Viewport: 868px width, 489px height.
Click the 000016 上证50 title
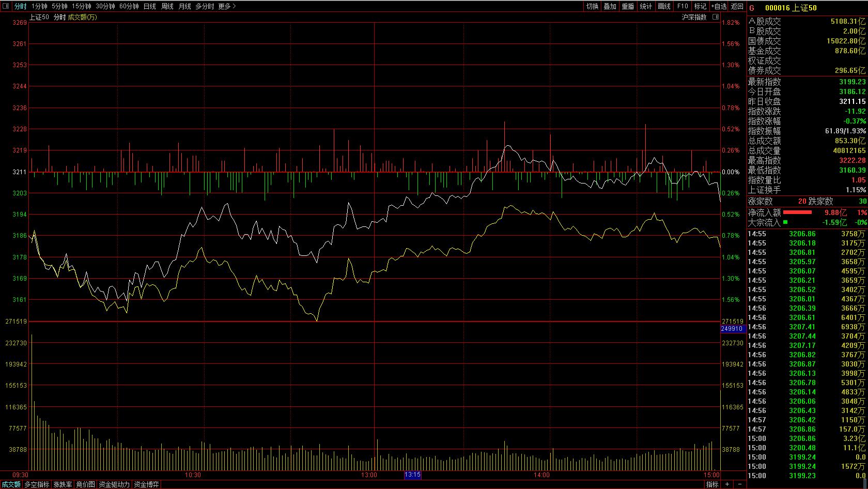791,8
